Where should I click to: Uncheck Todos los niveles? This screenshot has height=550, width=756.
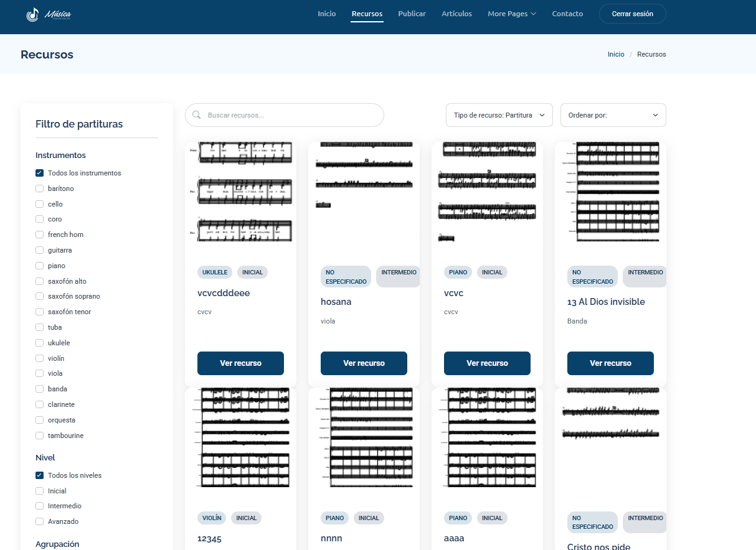[x=39, y=475]
